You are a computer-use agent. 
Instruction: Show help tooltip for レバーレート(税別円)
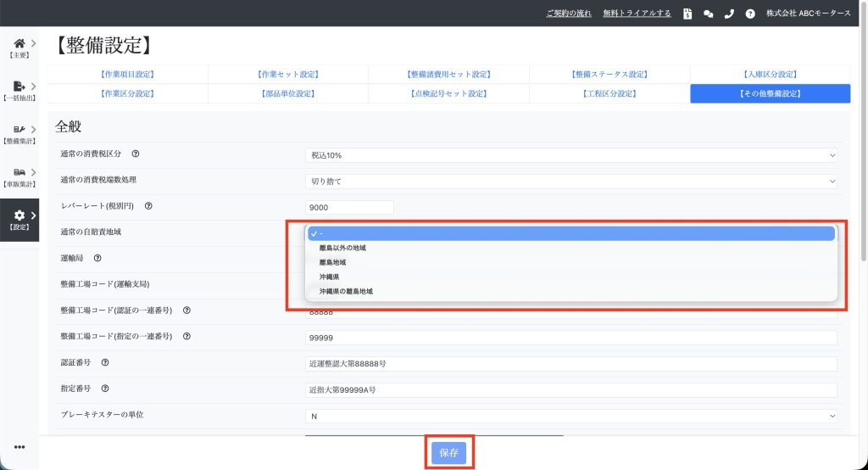(148, 206)
